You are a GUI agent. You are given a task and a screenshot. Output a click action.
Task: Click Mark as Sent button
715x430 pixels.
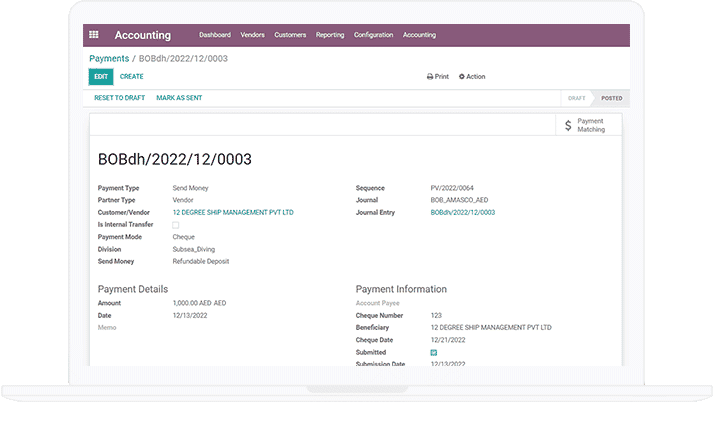179,98
